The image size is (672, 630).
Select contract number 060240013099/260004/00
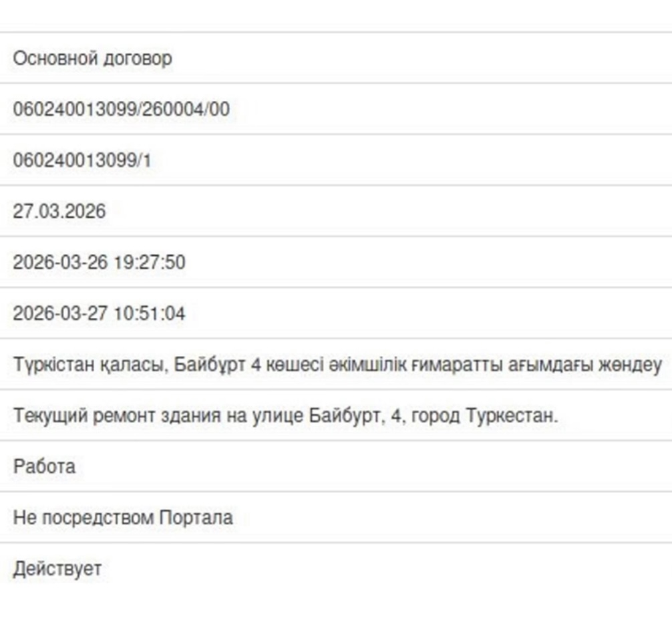121,109
